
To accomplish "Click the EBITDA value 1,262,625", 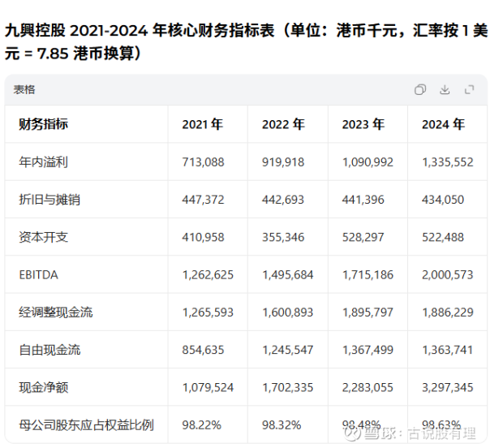I will pyautogui.click(x=208, y=275).
